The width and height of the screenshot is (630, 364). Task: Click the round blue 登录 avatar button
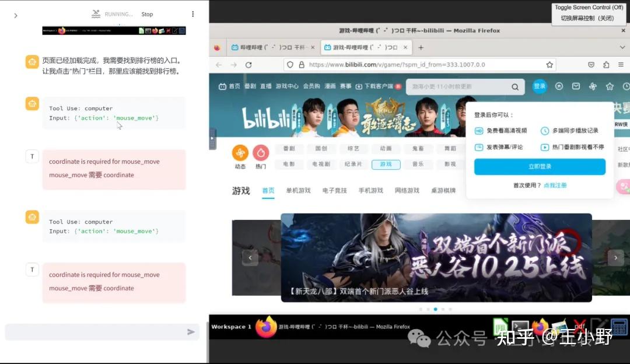click(540, 86)
